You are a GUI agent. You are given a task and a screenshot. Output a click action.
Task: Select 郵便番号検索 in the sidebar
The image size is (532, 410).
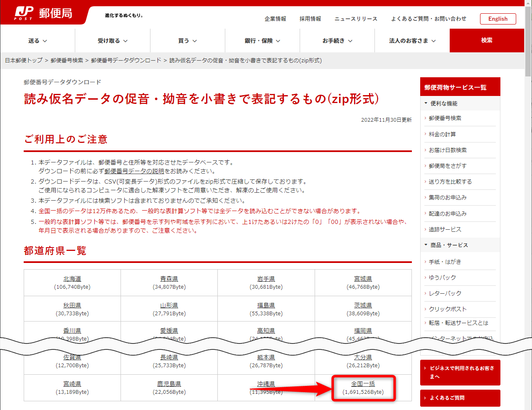[x=445, y=118]
